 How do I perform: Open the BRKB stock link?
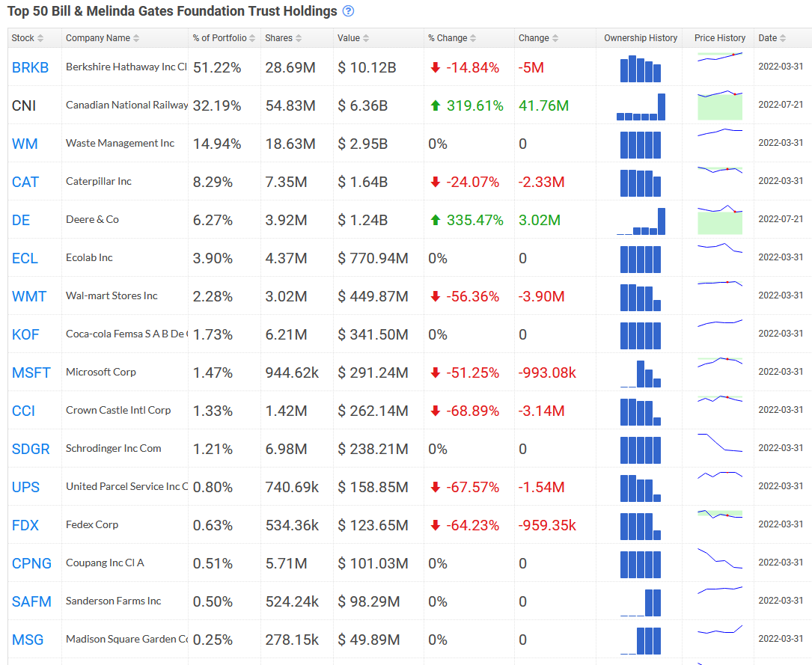30,67
